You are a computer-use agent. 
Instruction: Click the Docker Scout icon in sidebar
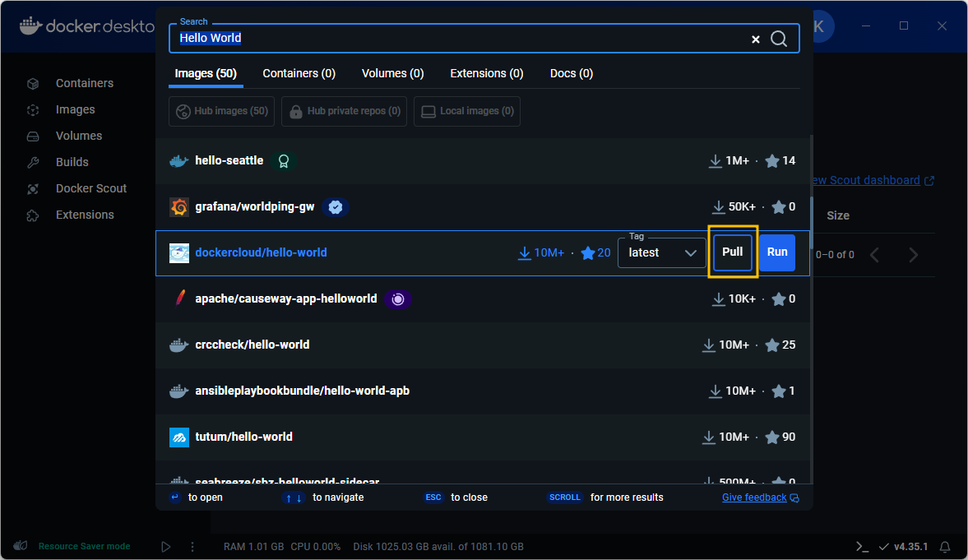[x=34, y=189]
